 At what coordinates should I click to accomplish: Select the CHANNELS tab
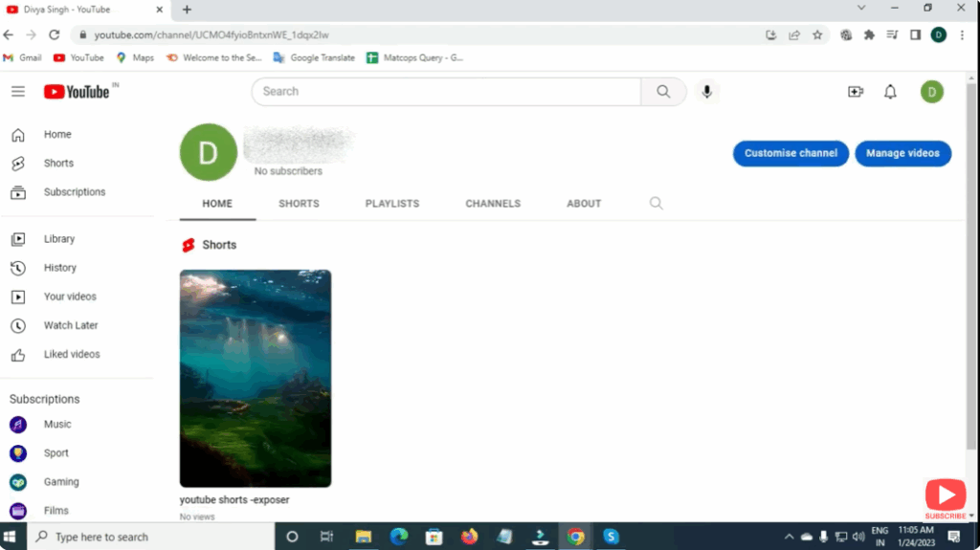493,204
